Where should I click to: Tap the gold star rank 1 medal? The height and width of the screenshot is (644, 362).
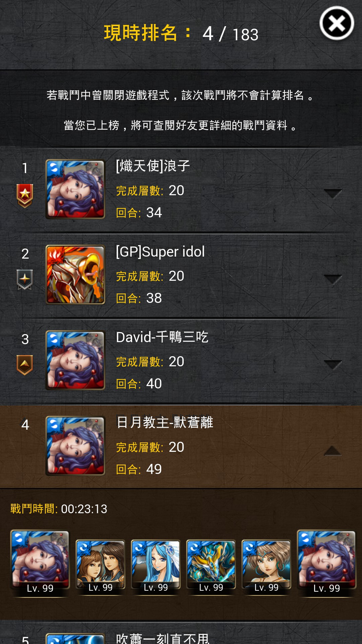[x=25, y=196]
